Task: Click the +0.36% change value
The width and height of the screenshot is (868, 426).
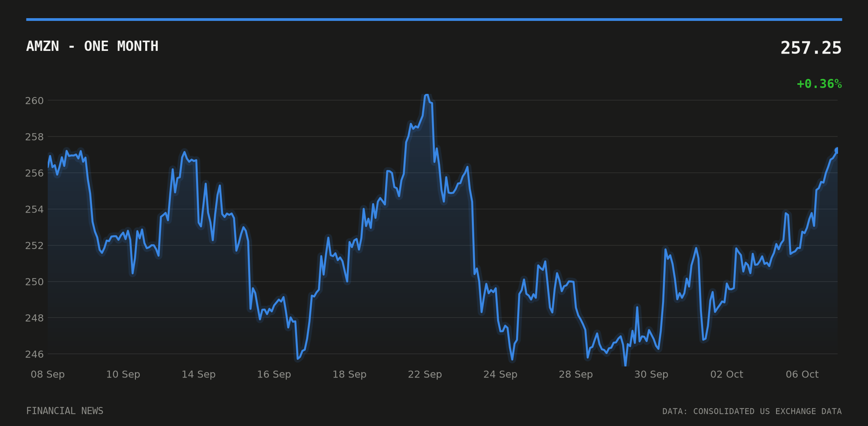Action: coord(819,84)
